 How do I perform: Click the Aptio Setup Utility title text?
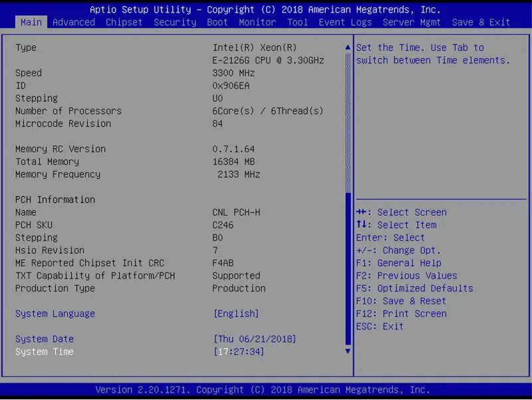click(x=265, y=9)
